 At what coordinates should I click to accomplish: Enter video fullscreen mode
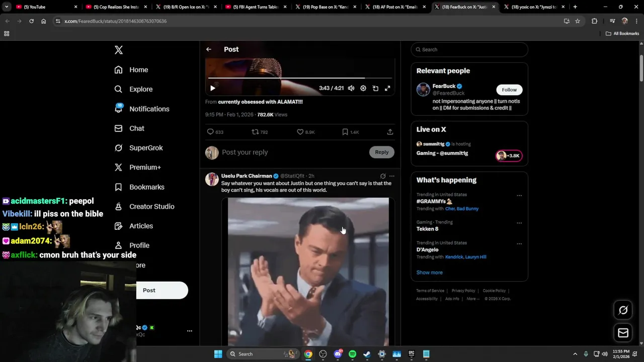click(387, 88)
